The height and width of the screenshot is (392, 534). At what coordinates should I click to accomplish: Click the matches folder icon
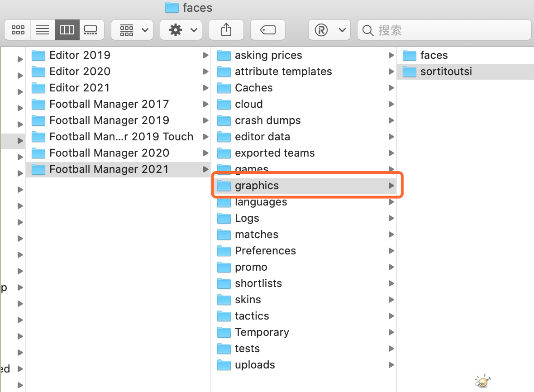(224, 234)
